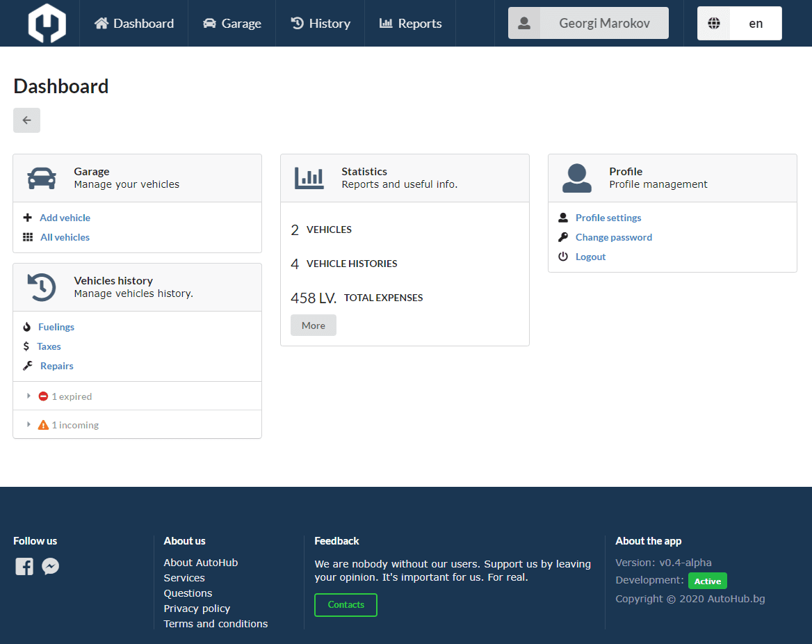Click the Garage car icon in card

(42, 178)
